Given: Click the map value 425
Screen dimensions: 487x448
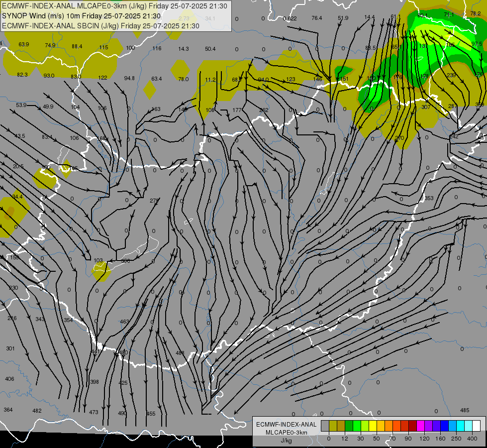Looking at the screenshot, I should tap(123, 383).
